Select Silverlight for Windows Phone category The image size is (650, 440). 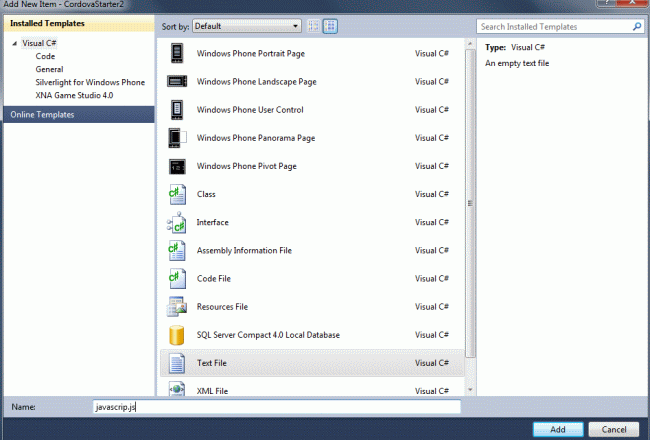pyautogui.click(x=90, y=82)
